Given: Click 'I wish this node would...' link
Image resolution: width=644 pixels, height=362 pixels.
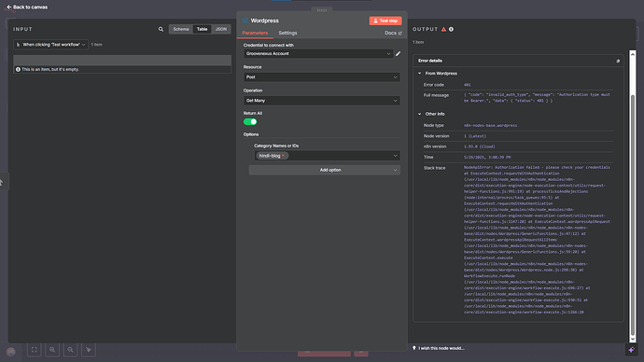Looking at the screenshot, I should pos(441,348).
